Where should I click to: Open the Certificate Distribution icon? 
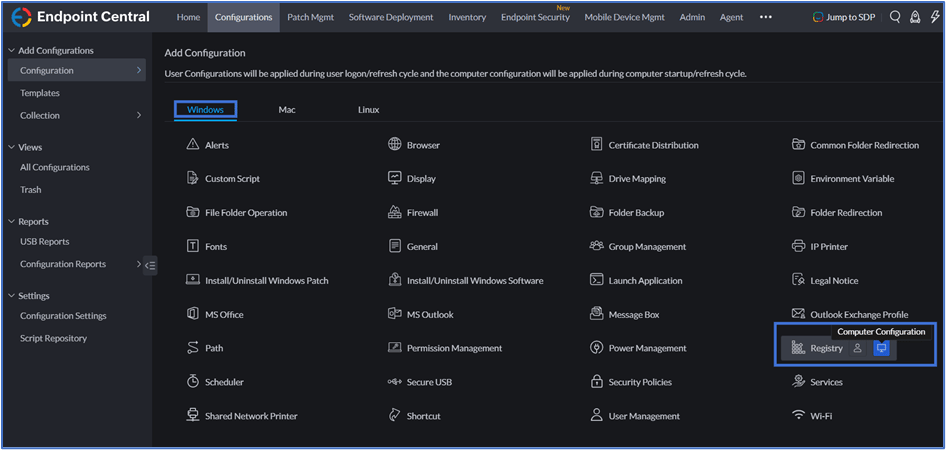(x=597, y=145)
